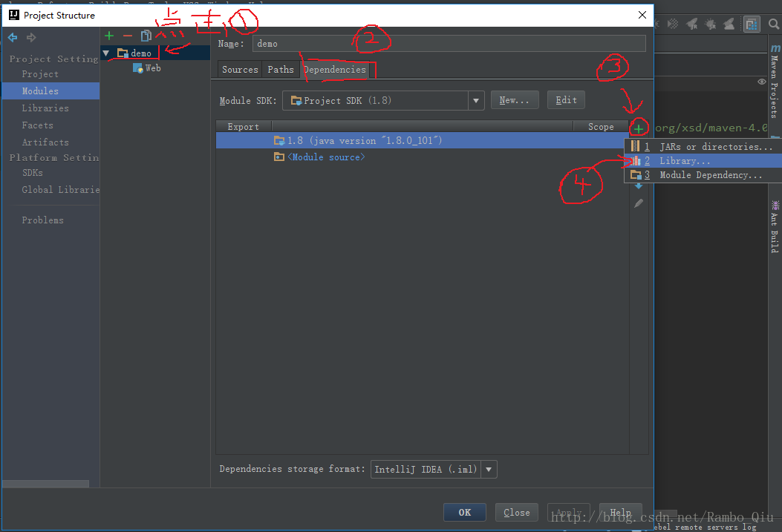Toggle the eye icon in the editor

761,82
